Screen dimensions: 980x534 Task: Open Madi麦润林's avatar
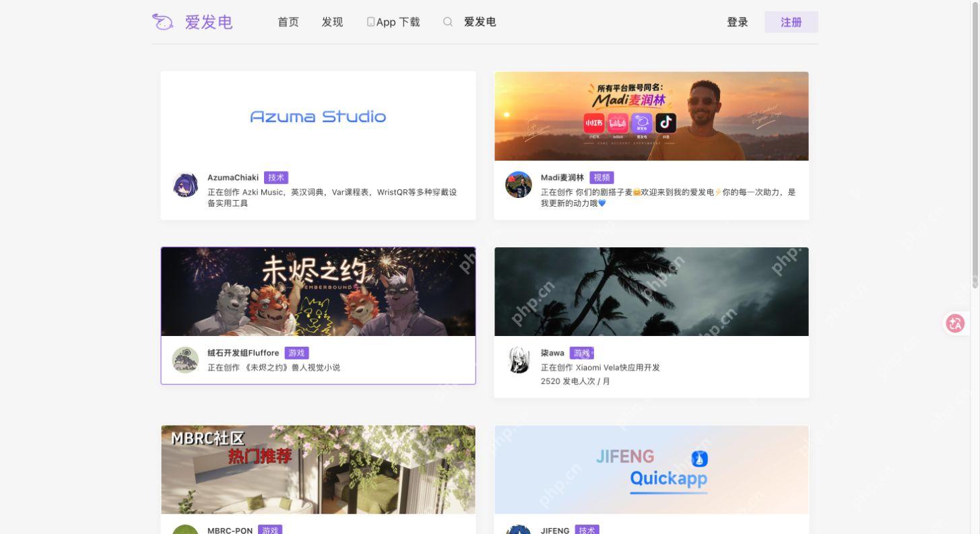[x=519, y=185]
